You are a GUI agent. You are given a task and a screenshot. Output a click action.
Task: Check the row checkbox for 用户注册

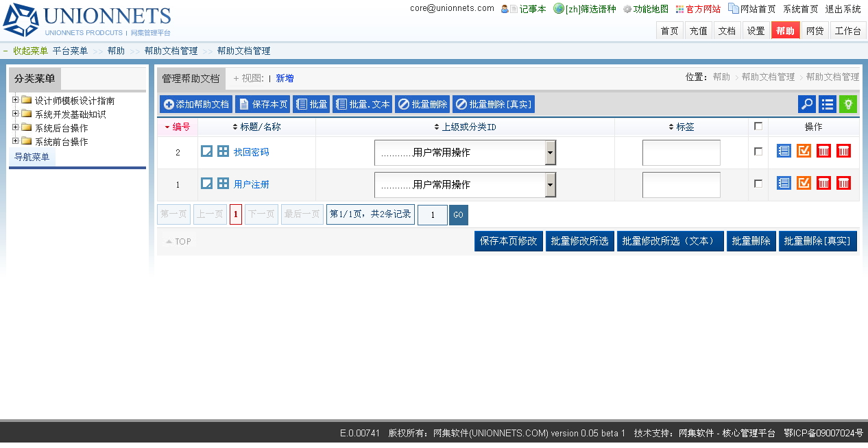click(758, 184)
